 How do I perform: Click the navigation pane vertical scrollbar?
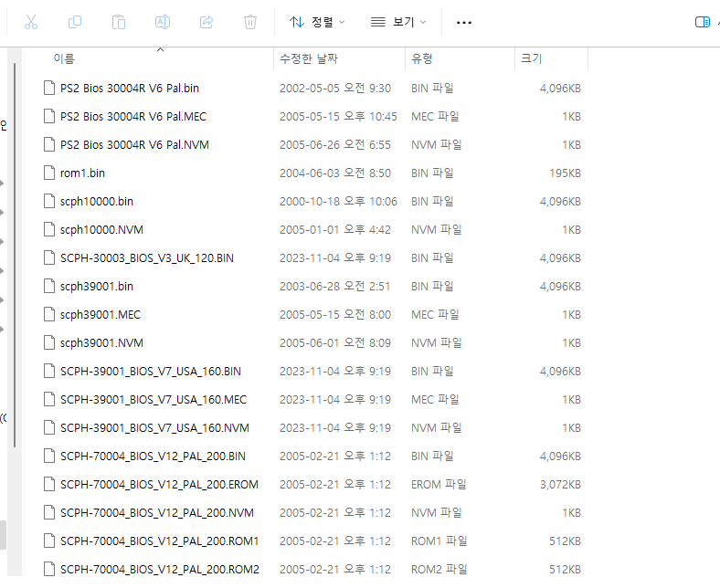tap(15, 256)
